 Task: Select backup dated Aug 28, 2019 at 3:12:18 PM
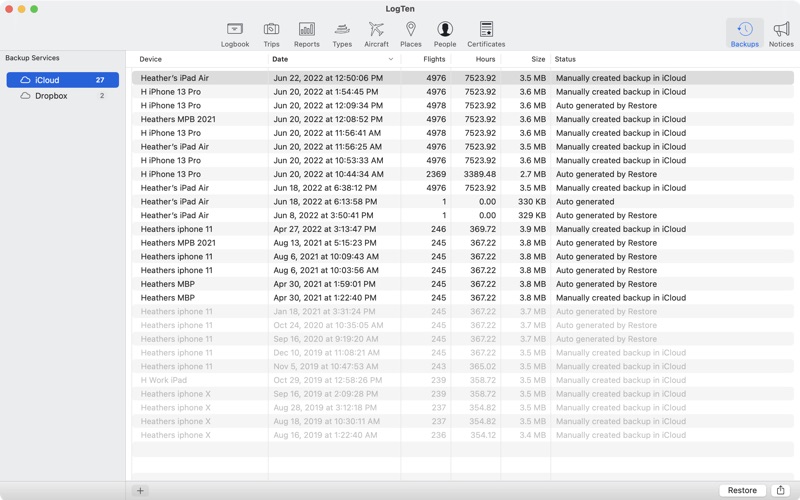(463, 408)
